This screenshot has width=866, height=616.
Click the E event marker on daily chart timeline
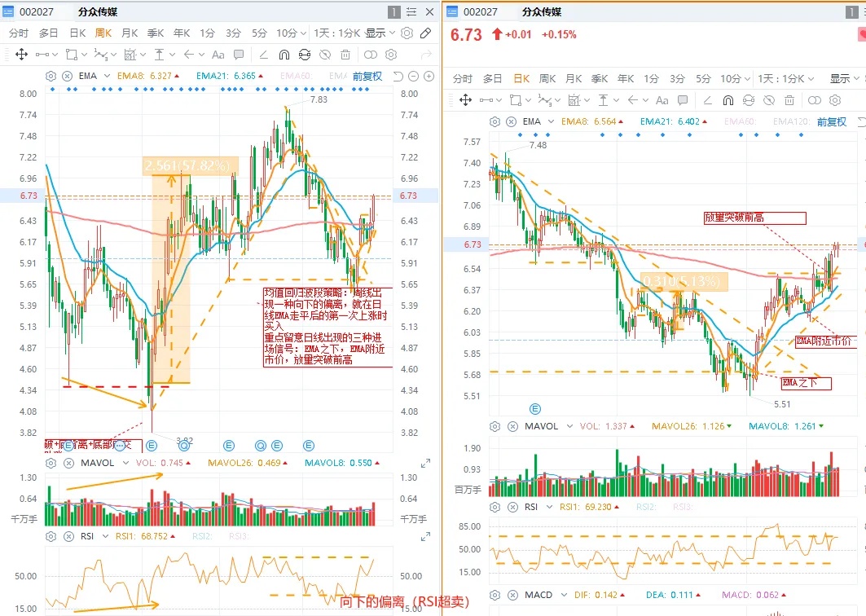(535, 408)
